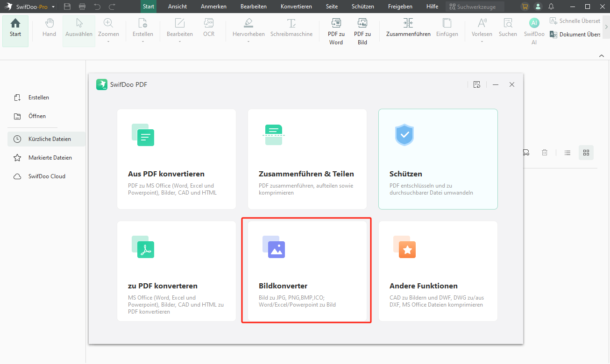Screen dimensions: 610x364
Task: Click PDF zu Word converter
Action: [336, 31]
